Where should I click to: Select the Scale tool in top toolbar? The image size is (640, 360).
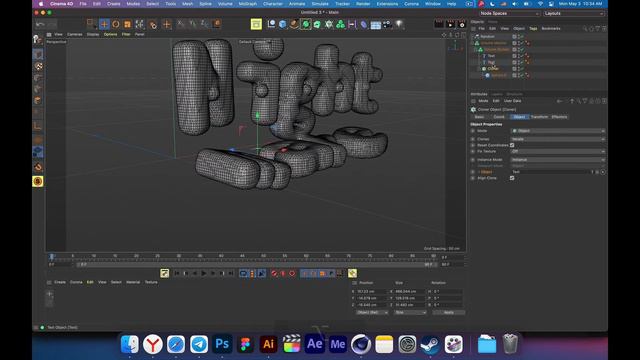pos(127,24)
